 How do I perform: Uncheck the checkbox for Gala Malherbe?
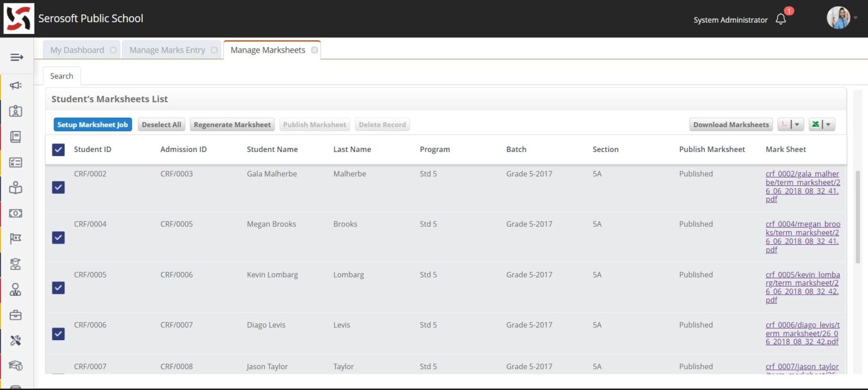(58, 187)
